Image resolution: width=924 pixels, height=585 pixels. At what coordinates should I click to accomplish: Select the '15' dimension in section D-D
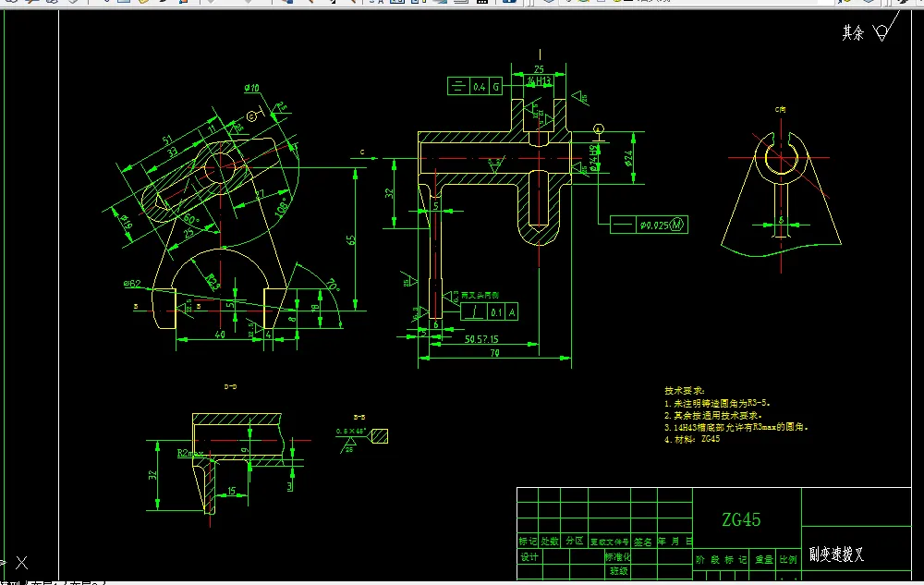point(232,490)
